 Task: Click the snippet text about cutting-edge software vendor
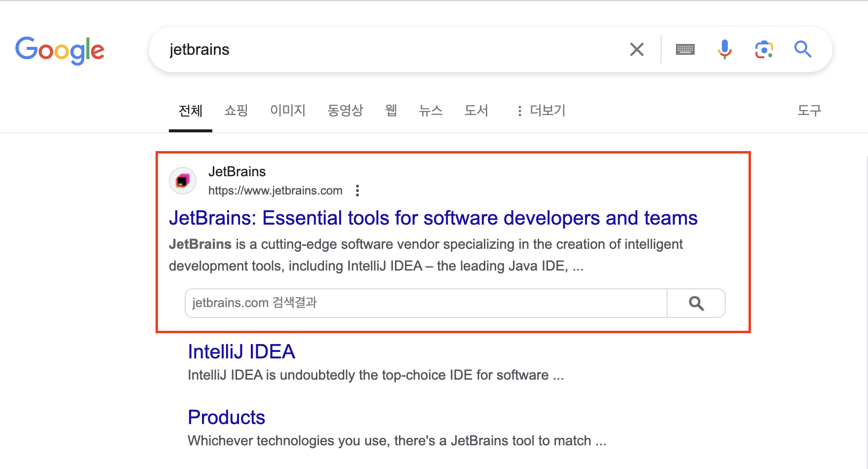pos(426,255)
